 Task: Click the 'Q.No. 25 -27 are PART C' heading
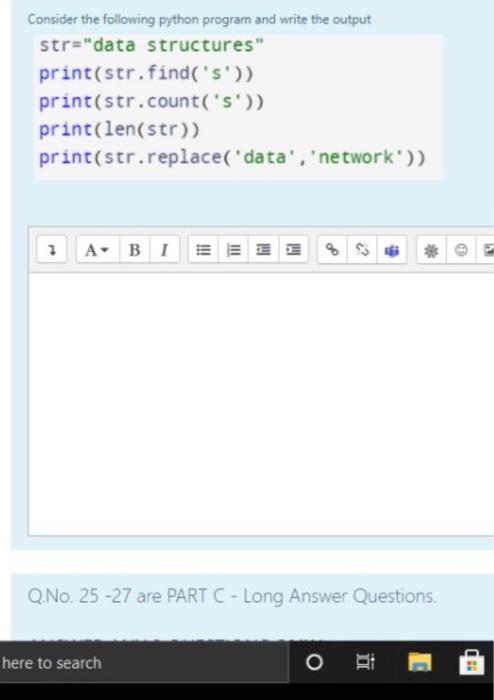232,596
